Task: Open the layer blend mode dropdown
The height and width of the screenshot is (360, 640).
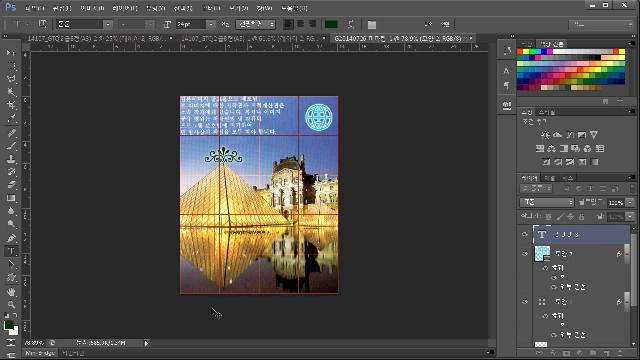Action: pos(547,202)
